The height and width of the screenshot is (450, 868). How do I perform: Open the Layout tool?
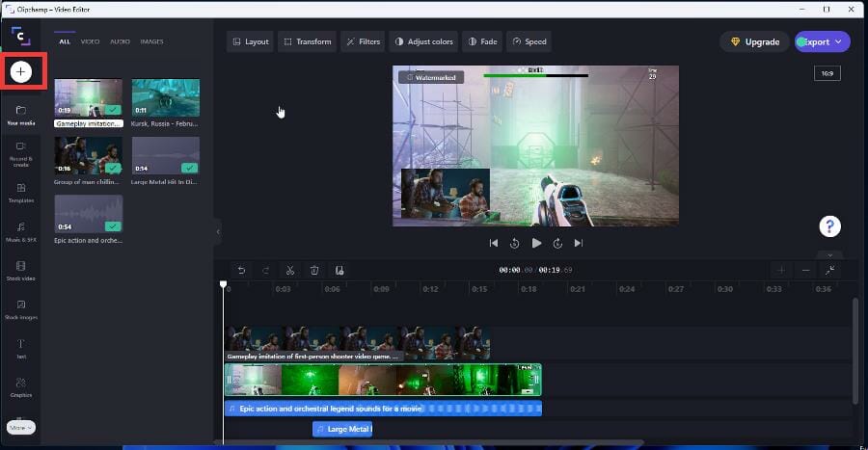point(250,41)
